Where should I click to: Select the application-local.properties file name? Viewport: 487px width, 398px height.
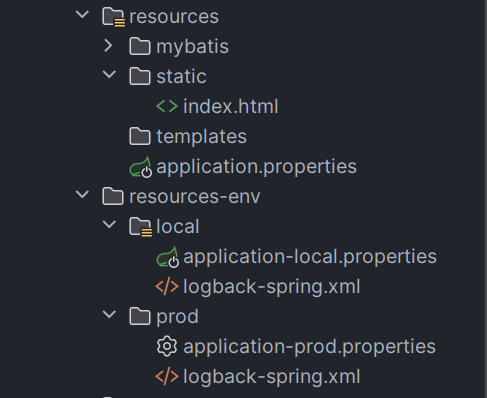click(x=310, y=257)
